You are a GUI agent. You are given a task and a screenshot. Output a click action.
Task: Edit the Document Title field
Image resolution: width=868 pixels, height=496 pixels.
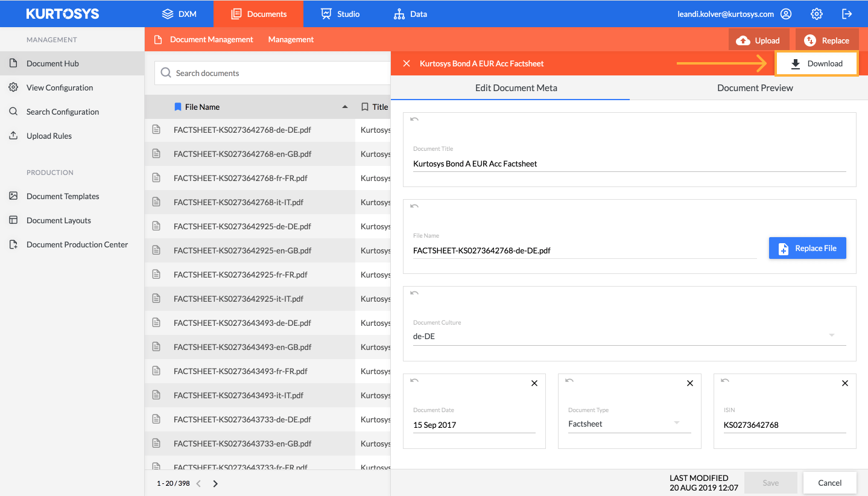click(x=630, y=164)
